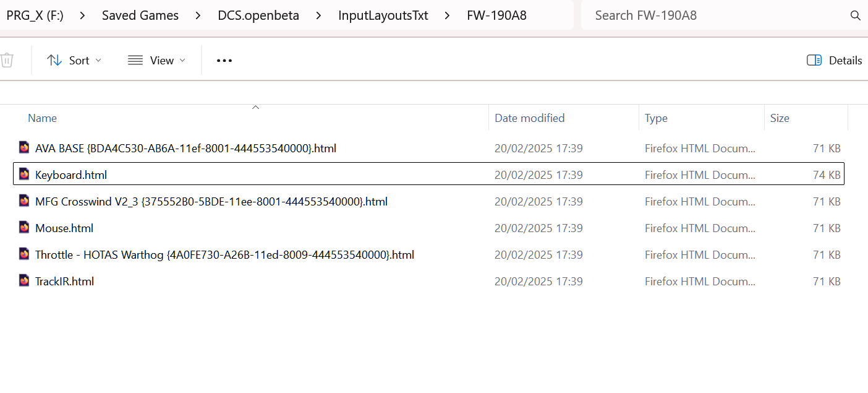Click Type cell of MFG Crosswind row
Image resolution: width=868 pixels, height=393 pixels.
700,202
